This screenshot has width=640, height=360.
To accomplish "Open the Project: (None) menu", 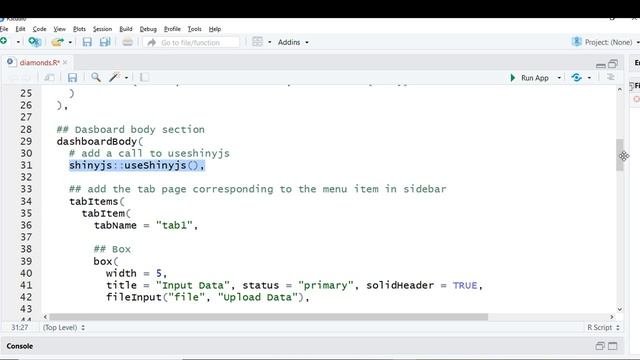I will [x=606, y=42].
